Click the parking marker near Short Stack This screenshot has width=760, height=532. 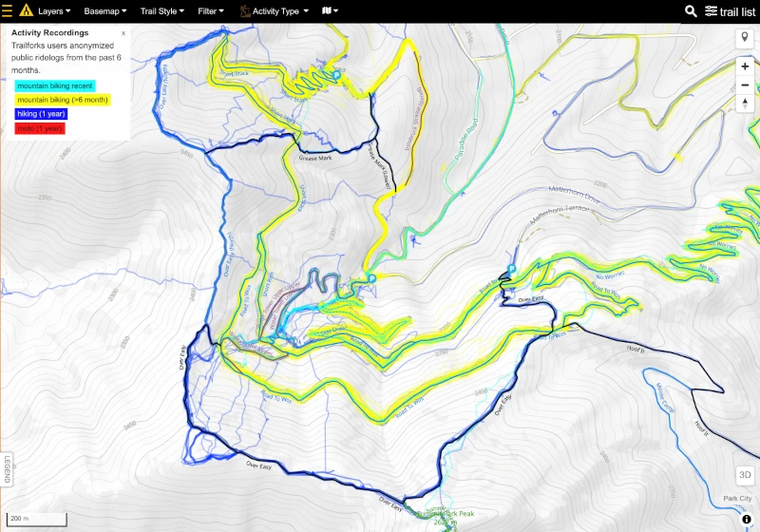[336, 75]
